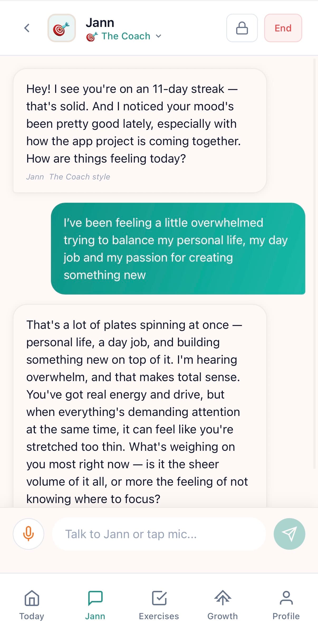This screenshot has width=318, height=644.
Task: Open the Profile tab
Action: tap(286, 604)
